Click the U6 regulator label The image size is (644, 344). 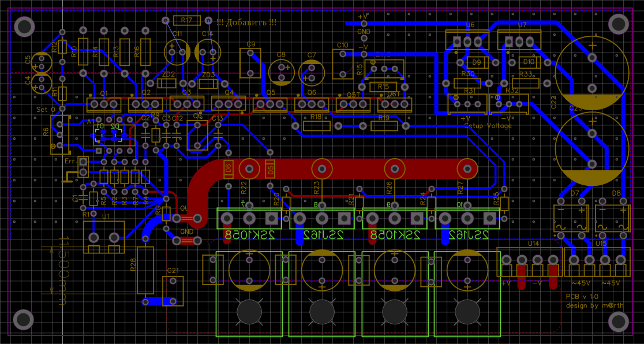470,25
